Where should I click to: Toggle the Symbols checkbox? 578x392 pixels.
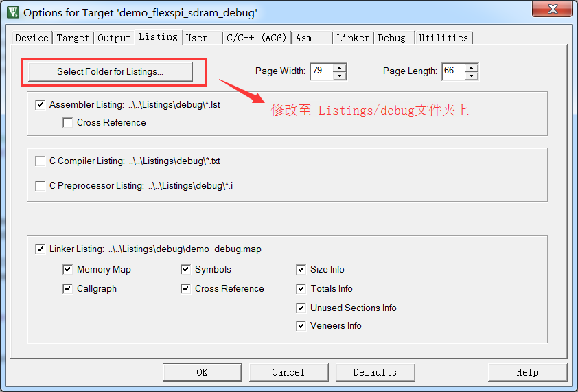click(185, 270)
